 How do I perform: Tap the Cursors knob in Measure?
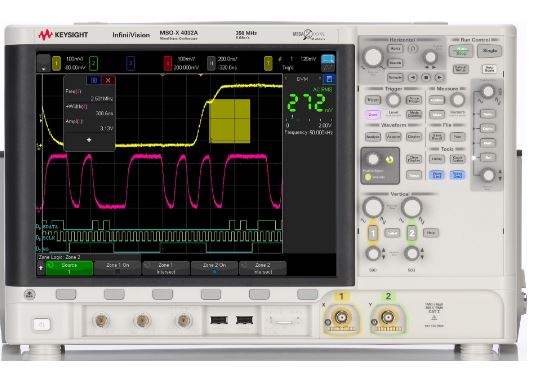coord(457,100)
